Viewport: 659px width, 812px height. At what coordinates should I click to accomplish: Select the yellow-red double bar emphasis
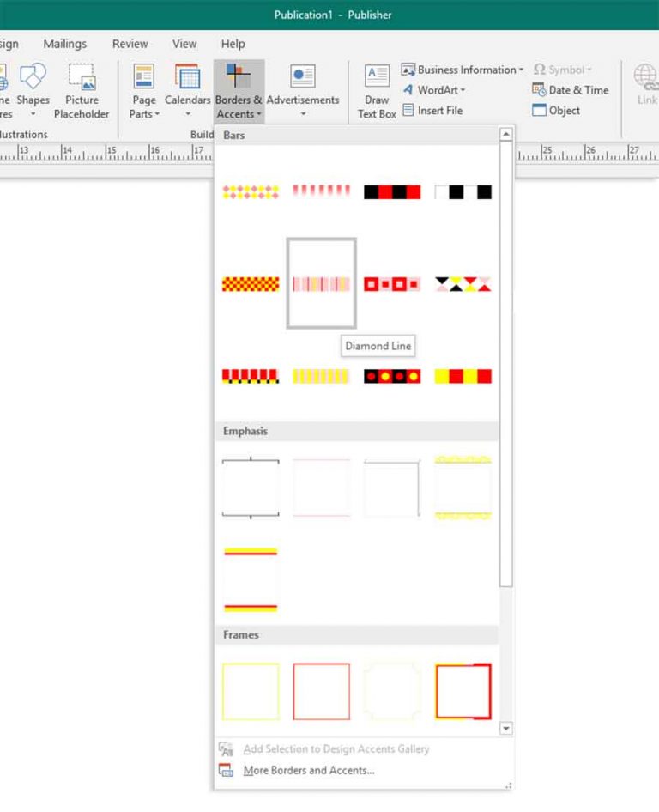[251, 579]
